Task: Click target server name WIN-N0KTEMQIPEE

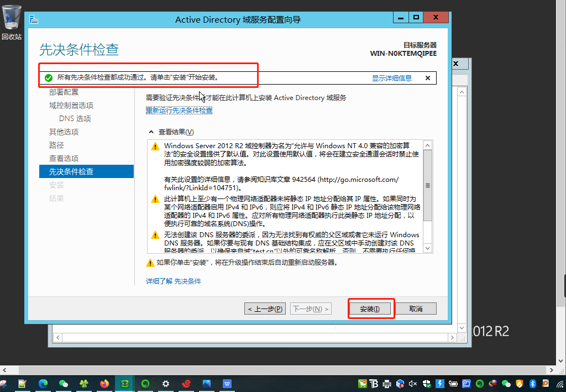Action: click(x=403, y=54)
